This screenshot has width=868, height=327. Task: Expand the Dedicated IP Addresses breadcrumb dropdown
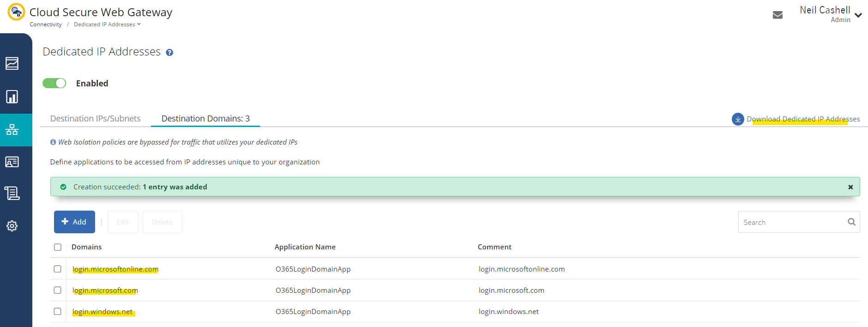coord(139,24)
